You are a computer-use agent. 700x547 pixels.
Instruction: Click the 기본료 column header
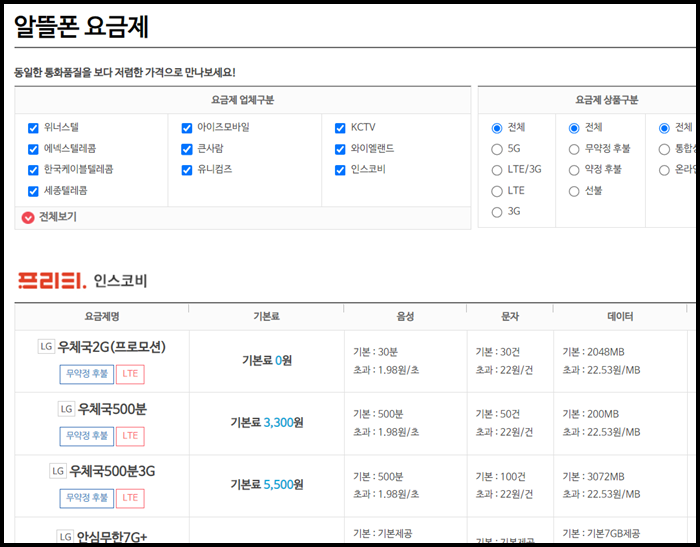(x=267, y=317)
